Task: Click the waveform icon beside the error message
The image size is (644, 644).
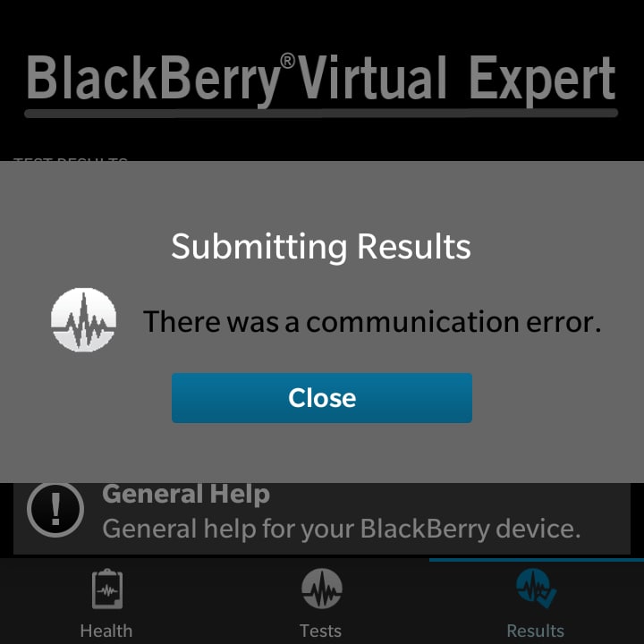Action: [x=83, y=319]
